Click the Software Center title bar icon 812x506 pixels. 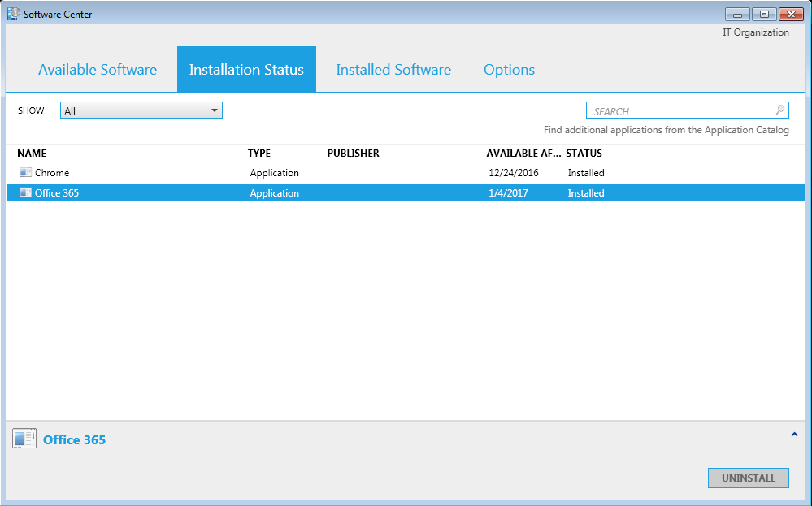tap(14, 14)
